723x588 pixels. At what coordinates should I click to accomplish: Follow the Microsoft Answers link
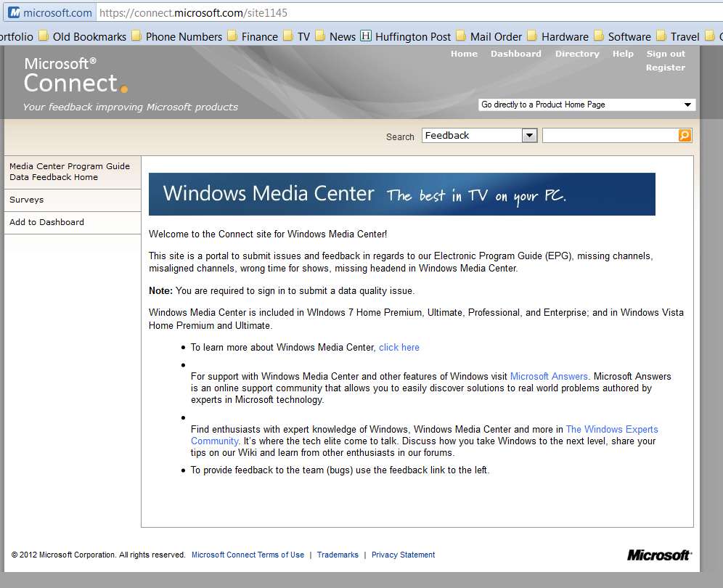pyautogui.click(x=549, y=376)
